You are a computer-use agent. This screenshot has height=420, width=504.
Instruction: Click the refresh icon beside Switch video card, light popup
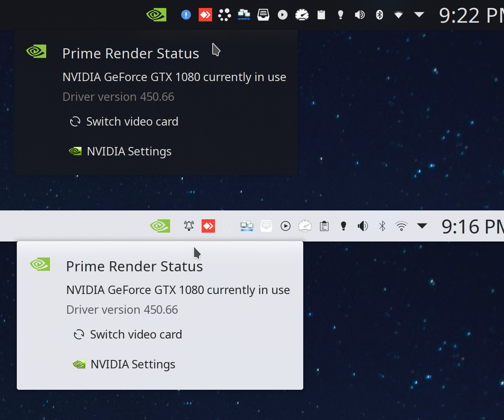[x=79, y=335]
